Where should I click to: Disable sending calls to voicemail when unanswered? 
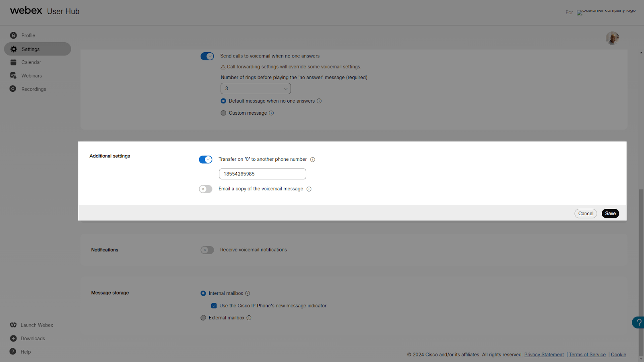[x=207, y=56]
